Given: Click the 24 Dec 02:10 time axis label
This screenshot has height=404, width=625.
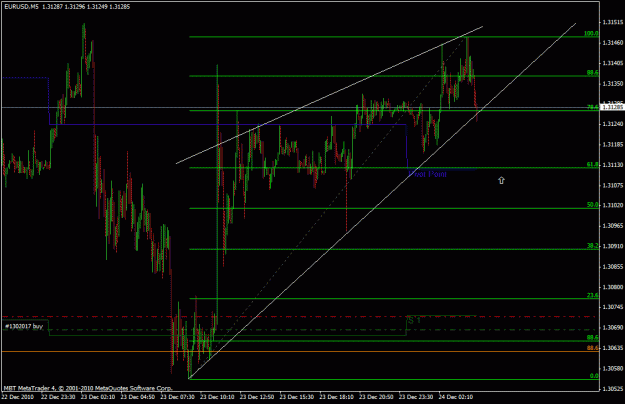Looking at the screenshot, I should click(x=456, y=397).
